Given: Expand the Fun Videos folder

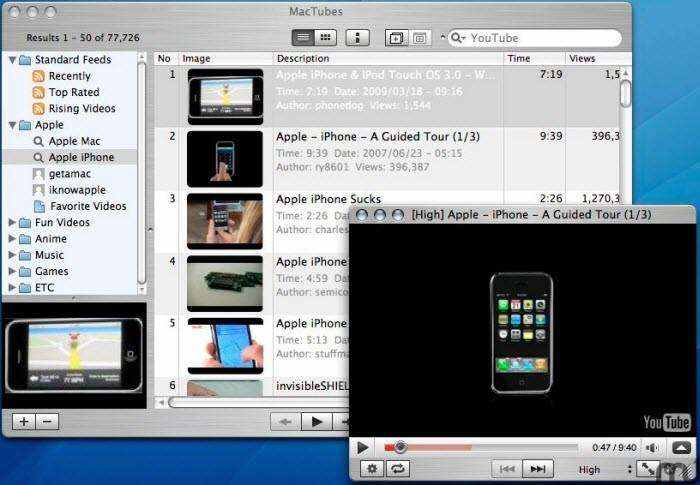Looking at the screenshot, I should pos(12,222).
